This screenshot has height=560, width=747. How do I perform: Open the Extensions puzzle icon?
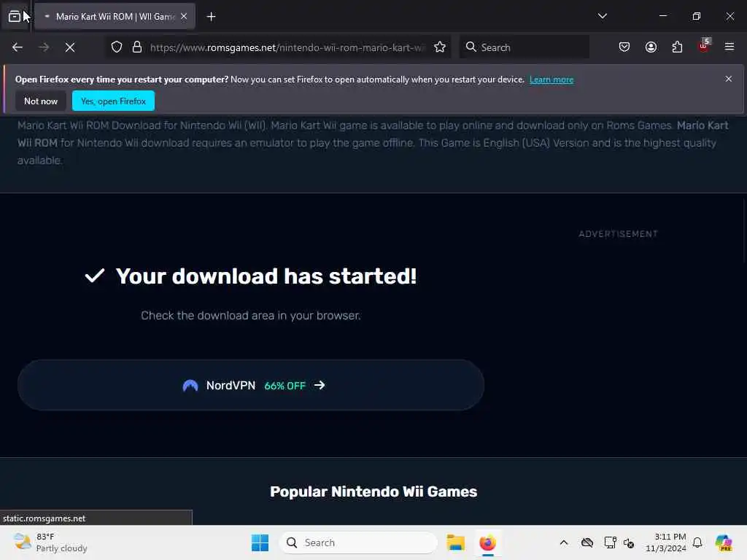point(677,47)
